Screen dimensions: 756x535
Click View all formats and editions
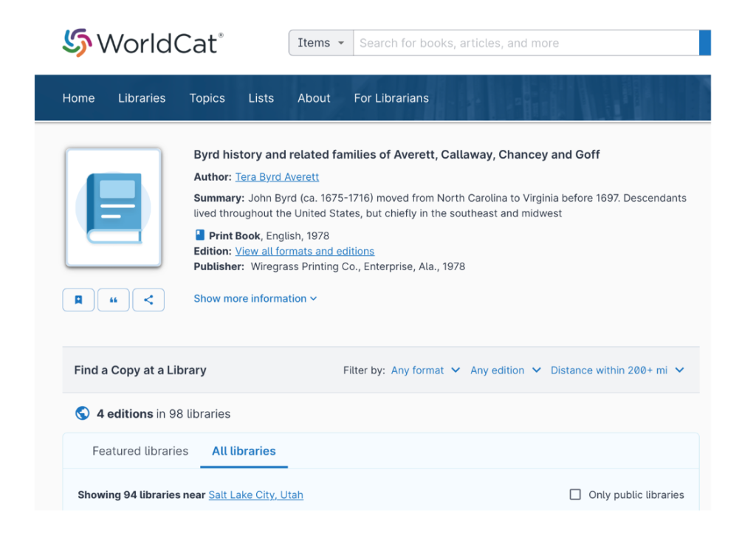[304, 251]
